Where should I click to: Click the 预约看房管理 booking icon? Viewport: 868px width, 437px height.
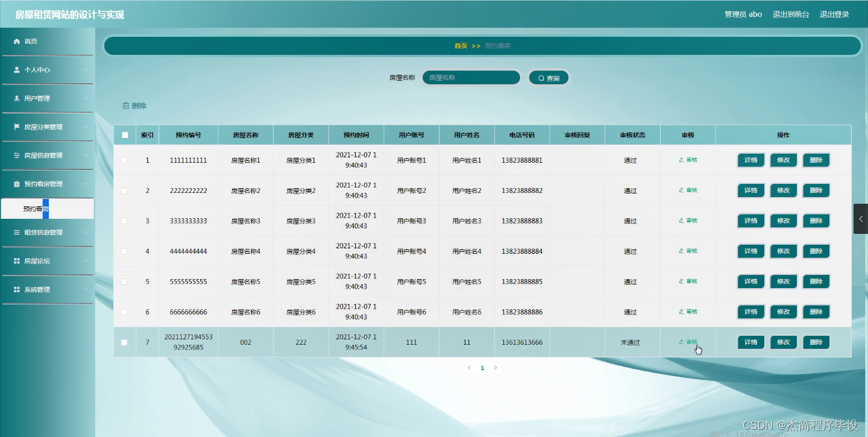[x=16, y=183]
